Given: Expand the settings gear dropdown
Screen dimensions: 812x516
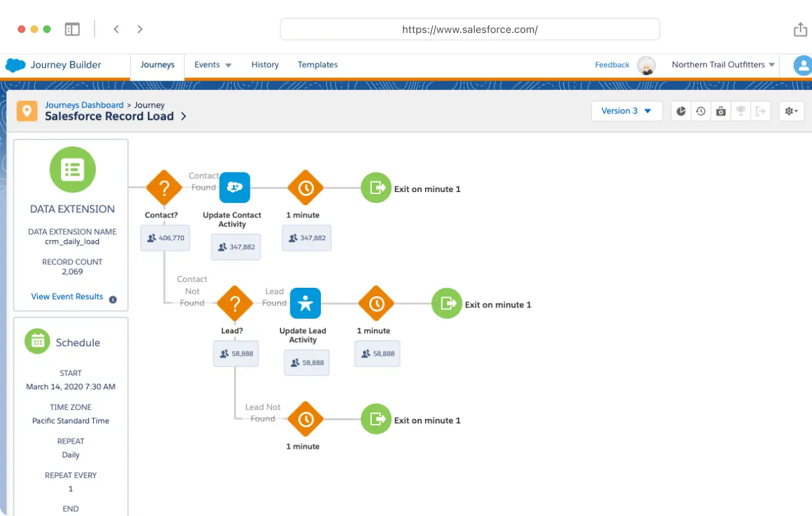Looking at the screenshot, I should pos(792,111).
